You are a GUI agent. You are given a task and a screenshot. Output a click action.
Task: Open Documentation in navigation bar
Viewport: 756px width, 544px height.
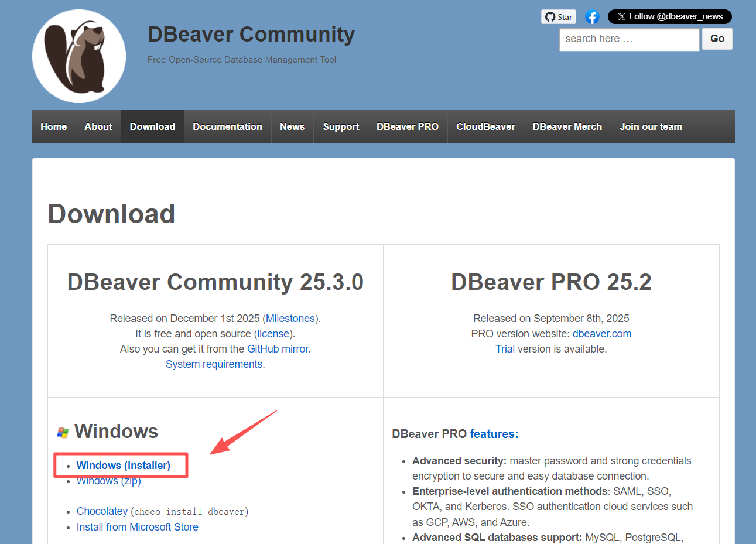pyautogui.click(x=227, y=126)
